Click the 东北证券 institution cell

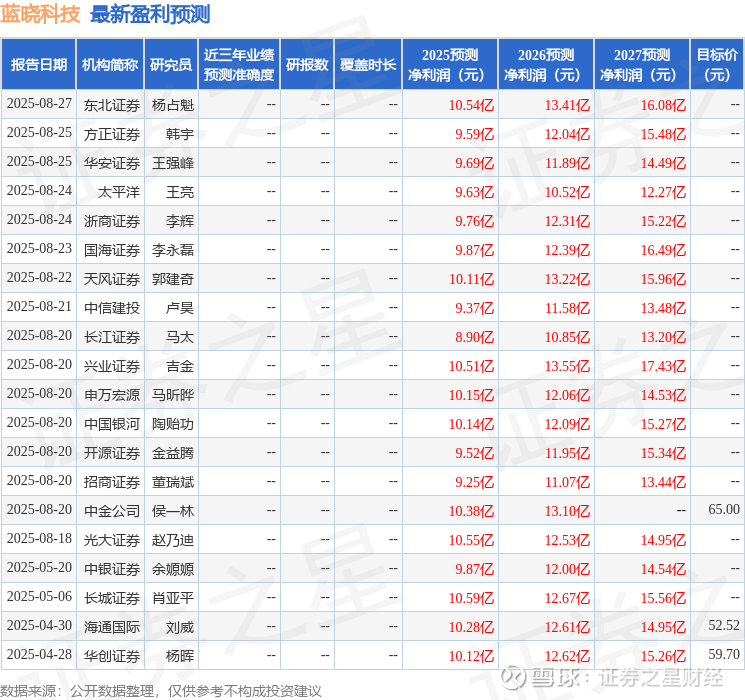[x=112, y=105]
